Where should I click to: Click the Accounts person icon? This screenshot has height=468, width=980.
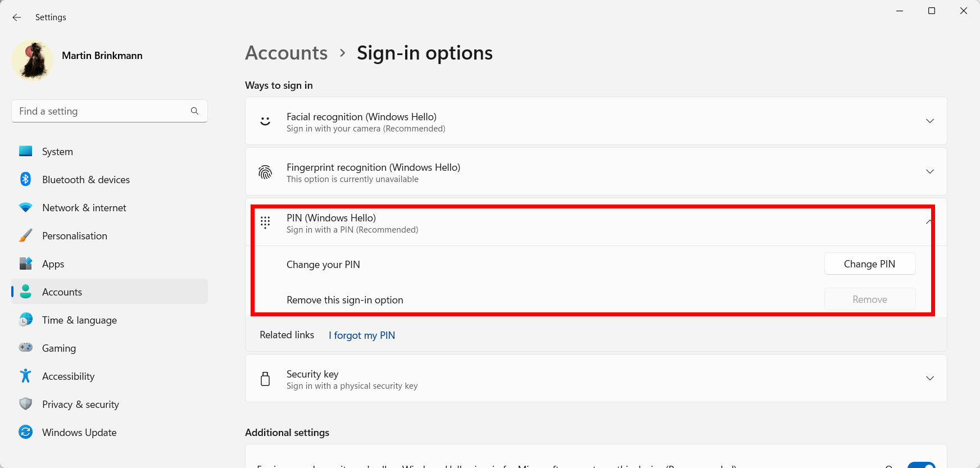(26, 292)
